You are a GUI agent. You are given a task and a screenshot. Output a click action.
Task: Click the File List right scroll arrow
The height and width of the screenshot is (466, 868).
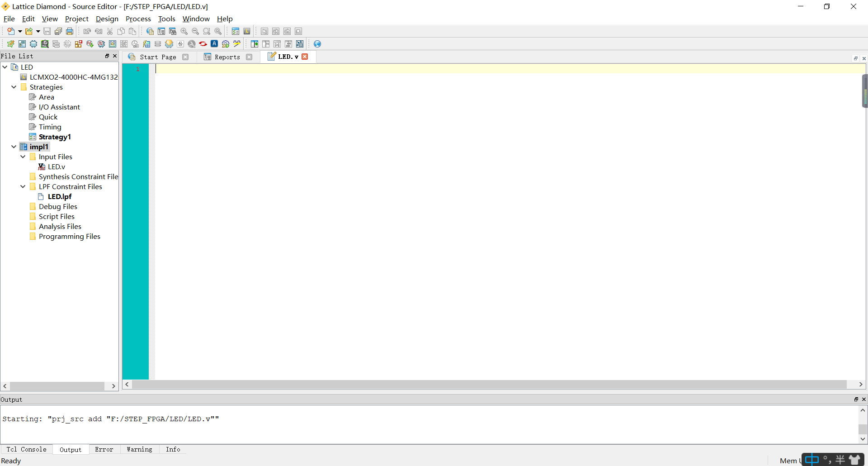[113, 386]
